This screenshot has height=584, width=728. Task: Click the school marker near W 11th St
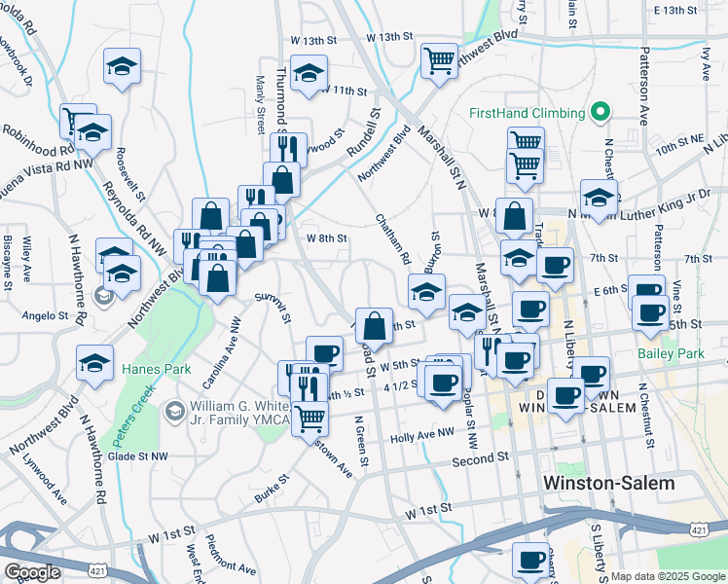(309, 76)
